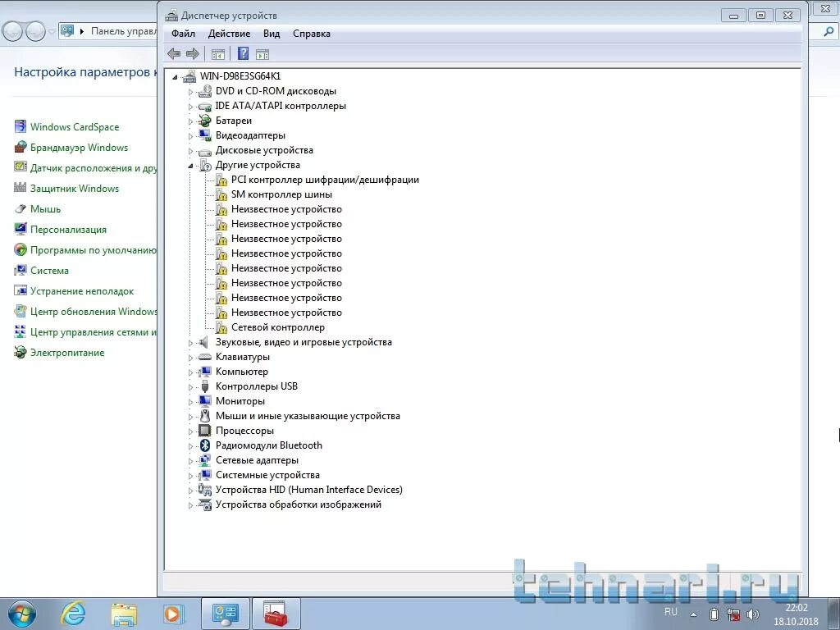Open Устранение неполадок in Control Panel

pos(82,291)
